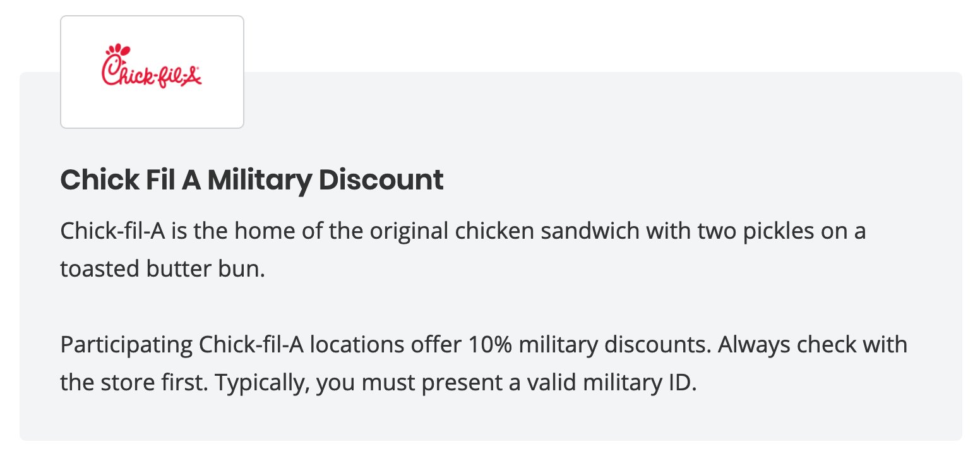980x456 pixels.
Task: Click the red Chick-fil-A logo image
Action: tap(152, 67)
